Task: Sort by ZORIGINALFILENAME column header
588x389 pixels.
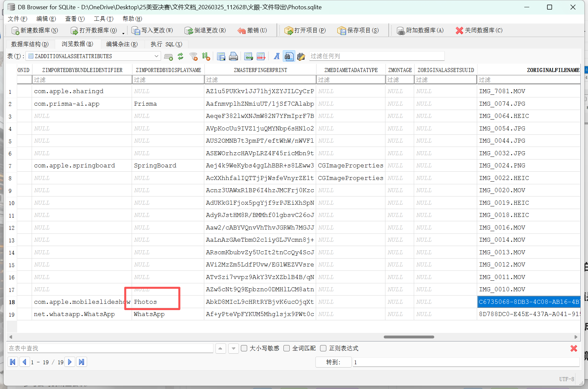Action: pyautogui.click(x=529, y=70)
